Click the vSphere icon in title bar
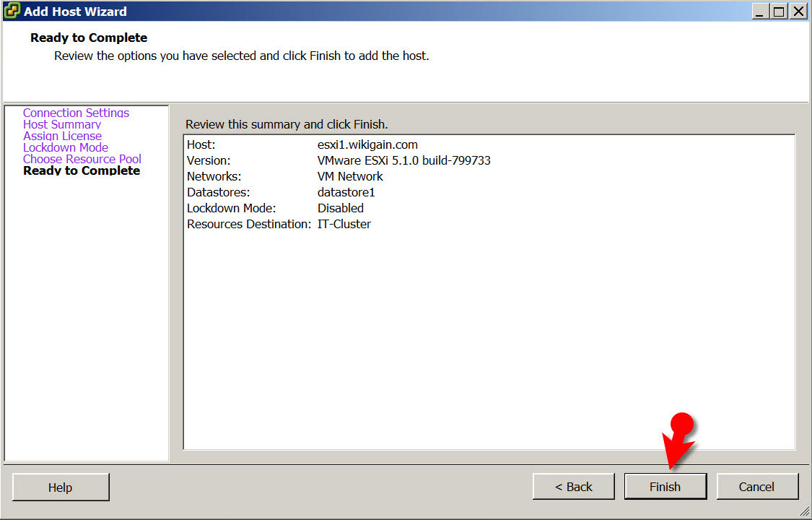Viewport: 812px width, 520px height. [x=12, y=11]
